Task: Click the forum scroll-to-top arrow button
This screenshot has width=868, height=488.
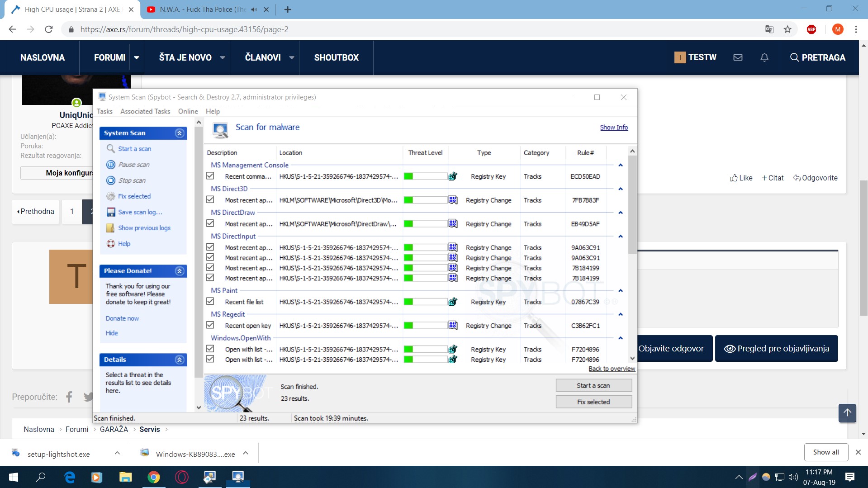Action: tap(847, 413)
